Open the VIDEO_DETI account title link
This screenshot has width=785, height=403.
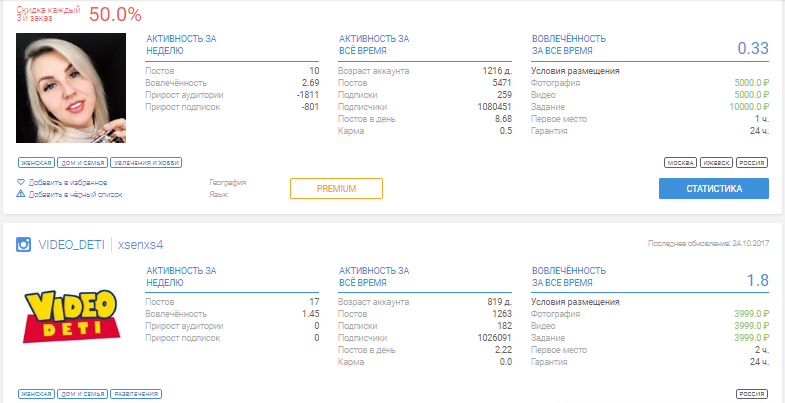pos(72,245)
